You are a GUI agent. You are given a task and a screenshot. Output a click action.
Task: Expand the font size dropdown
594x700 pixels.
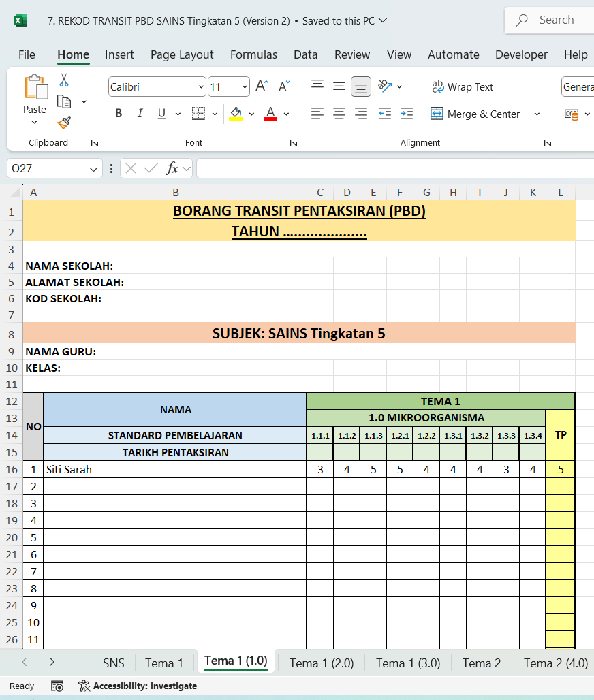point(245,86)
